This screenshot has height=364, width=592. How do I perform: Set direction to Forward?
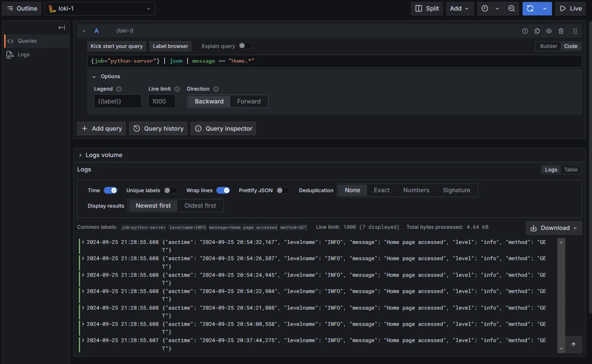tap(249, 101)
